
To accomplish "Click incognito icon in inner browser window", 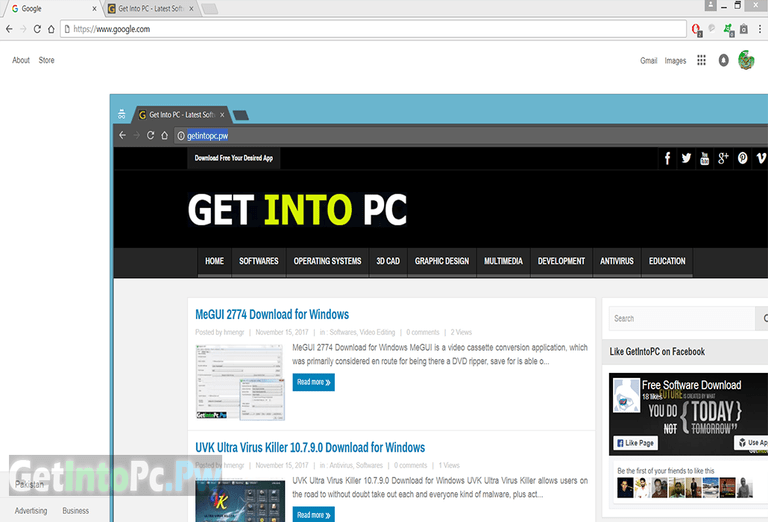I will [x=121, y=115].
